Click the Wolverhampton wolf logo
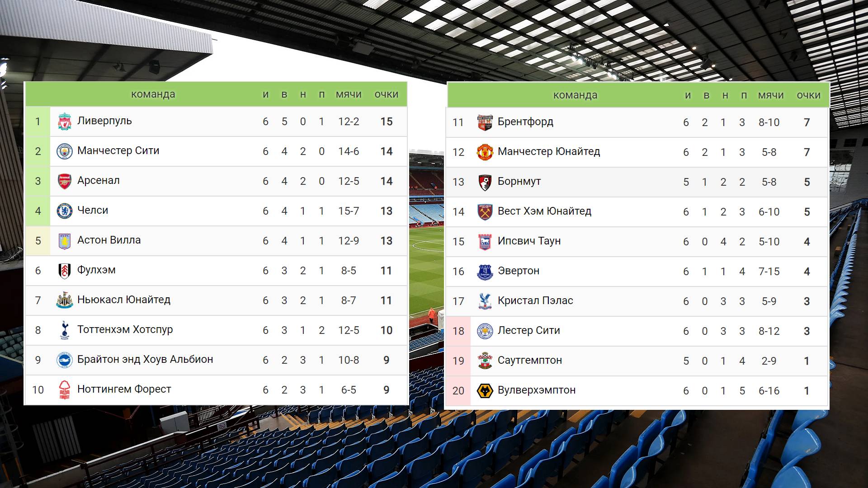868x488 pixels. pyautogui.click(x=485, y=391)
